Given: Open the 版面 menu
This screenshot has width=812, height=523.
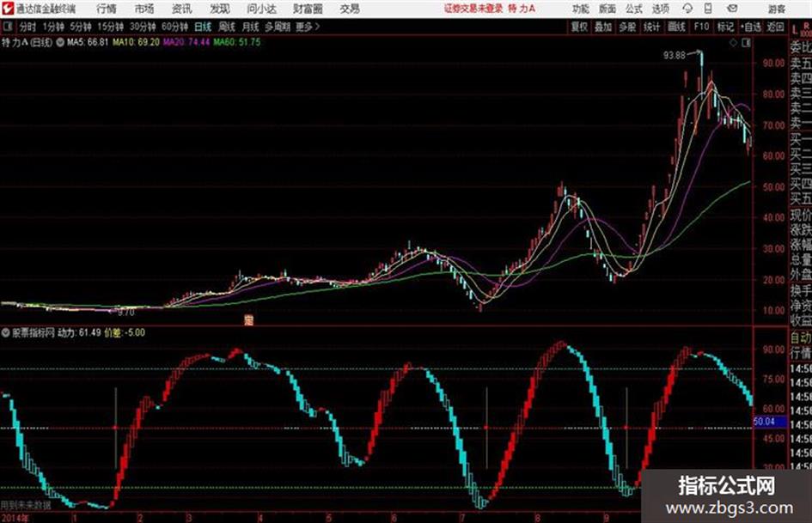Looking at the screenshot, I should (607, 9).
